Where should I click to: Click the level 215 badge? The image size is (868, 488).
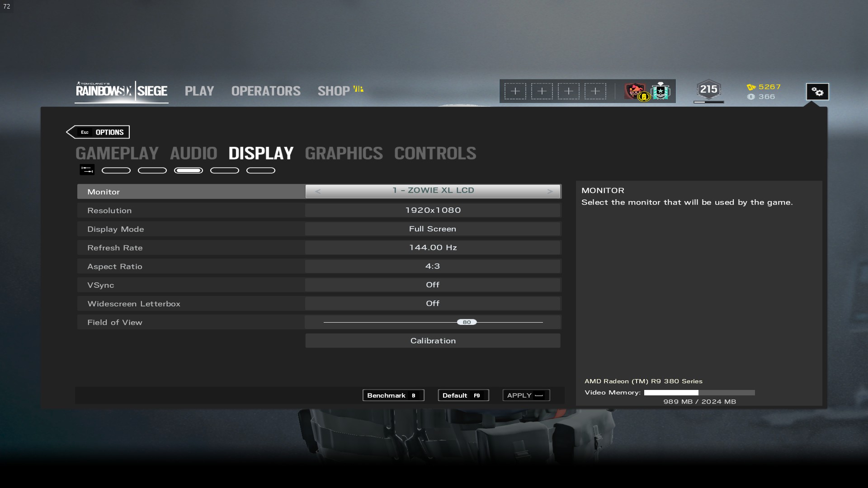pyautogui.click(x=708, y=89)
